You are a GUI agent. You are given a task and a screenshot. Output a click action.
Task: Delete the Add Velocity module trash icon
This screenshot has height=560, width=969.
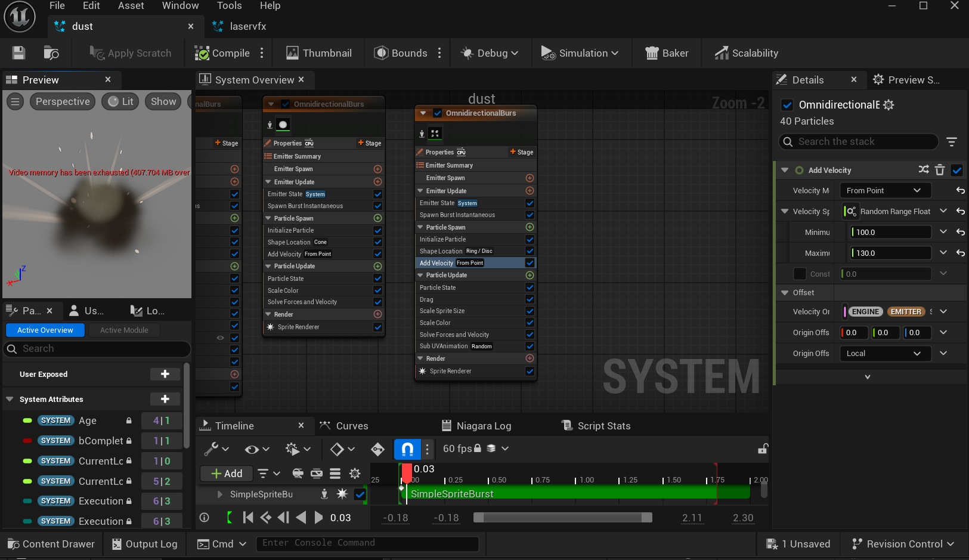tap(940, 170)
